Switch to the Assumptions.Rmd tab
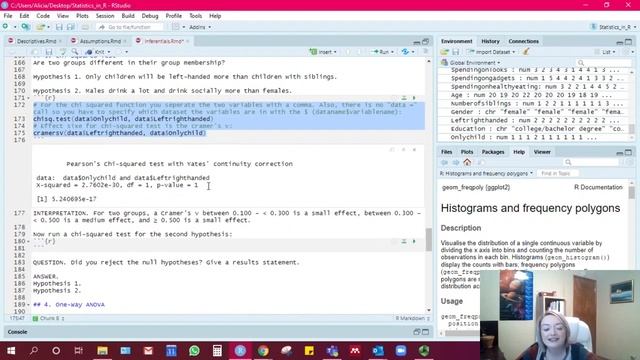 coord(100,41)
